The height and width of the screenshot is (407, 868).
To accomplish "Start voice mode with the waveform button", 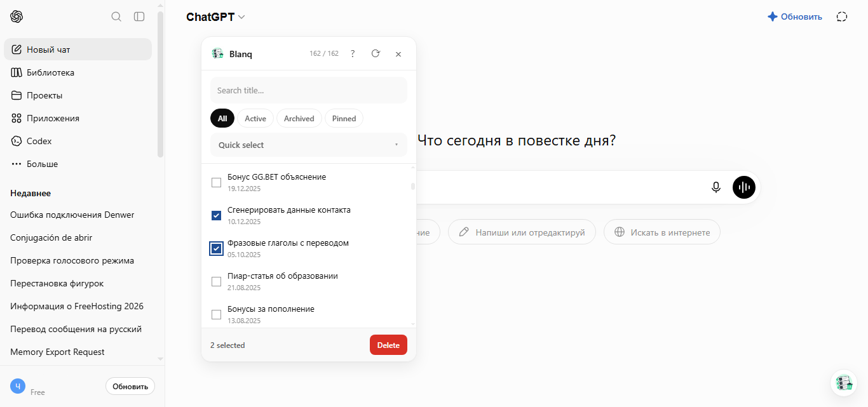I will (744, 187).
